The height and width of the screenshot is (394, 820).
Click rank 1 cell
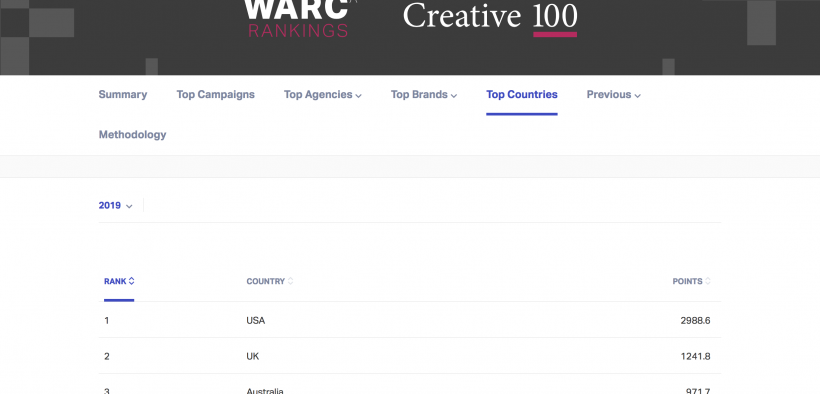(x=107, y=320)
